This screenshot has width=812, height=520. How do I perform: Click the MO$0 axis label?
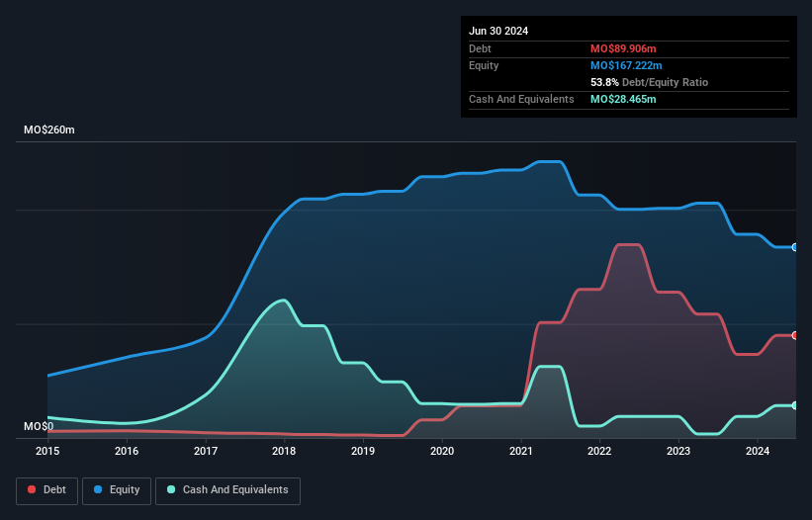(39, 426)
